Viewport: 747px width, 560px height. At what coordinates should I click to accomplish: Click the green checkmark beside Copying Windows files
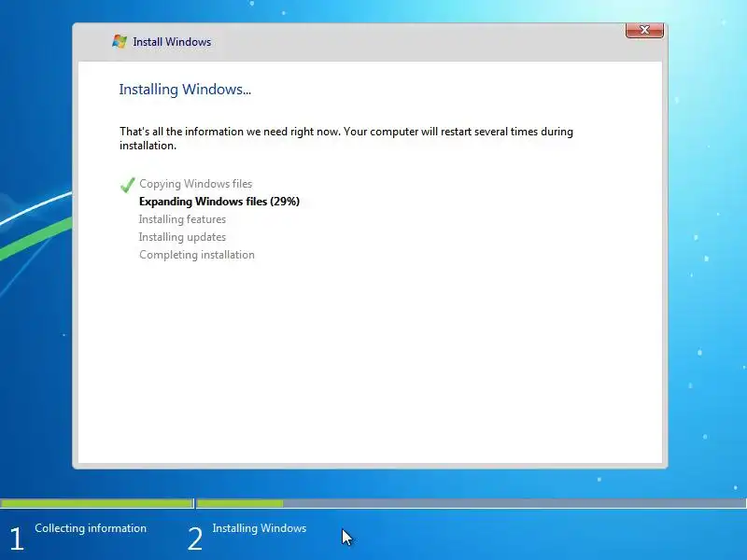128,185
